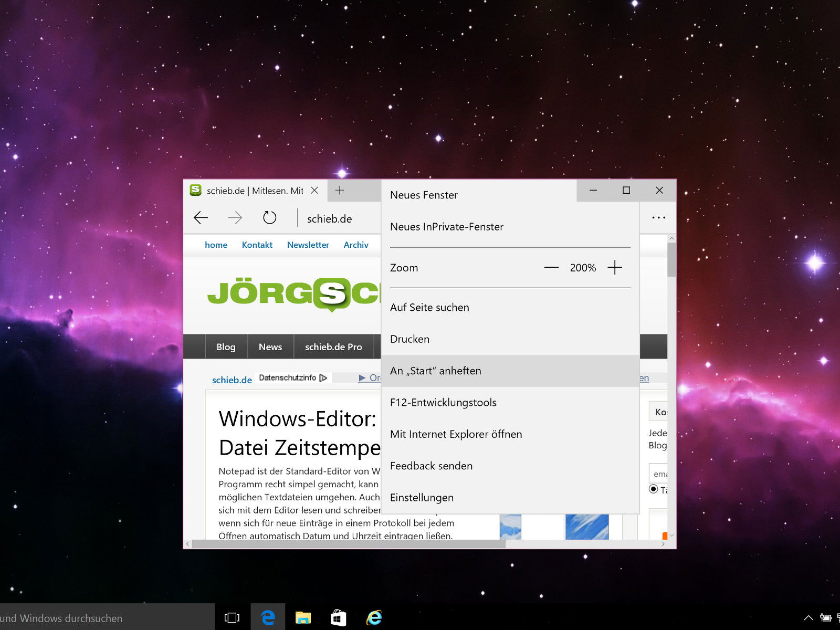Select An „Start" anheften
Screen dimensions: 840x630
(x=510, y=371)
